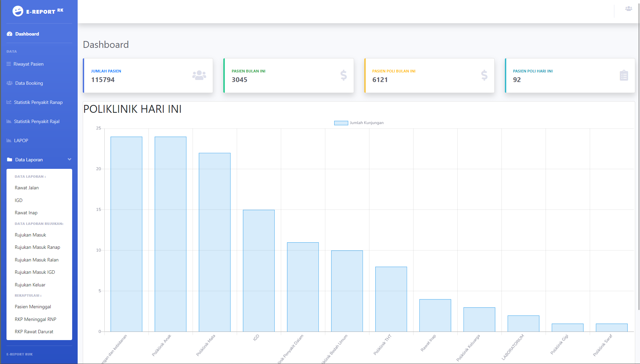Open Rujukan Masuk Ranap report

(x=37, y=247)
